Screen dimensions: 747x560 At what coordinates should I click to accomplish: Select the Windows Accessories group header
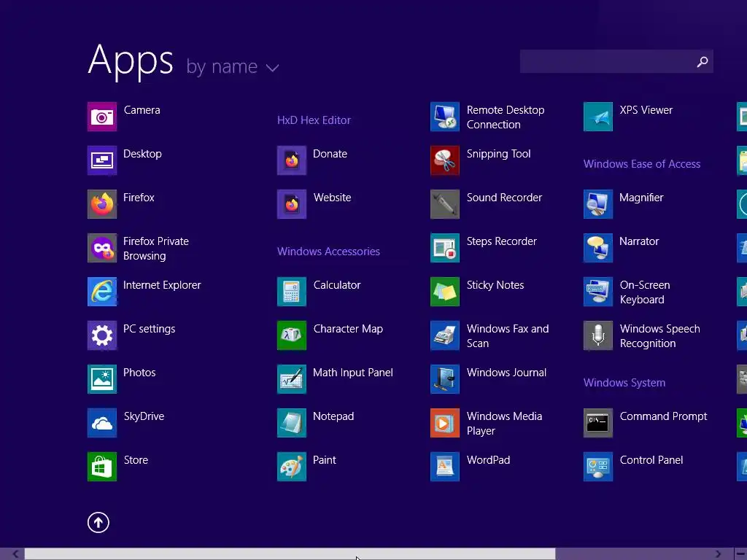(x=329, y=252)
